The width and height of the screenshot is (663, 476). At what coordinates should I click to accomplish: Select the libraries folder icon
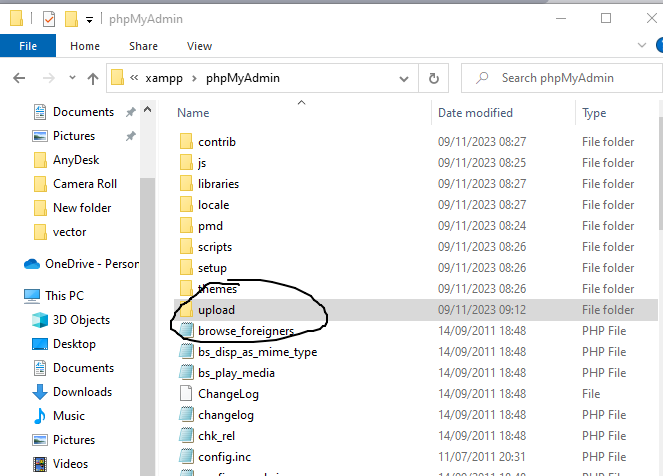pos(186,184)
